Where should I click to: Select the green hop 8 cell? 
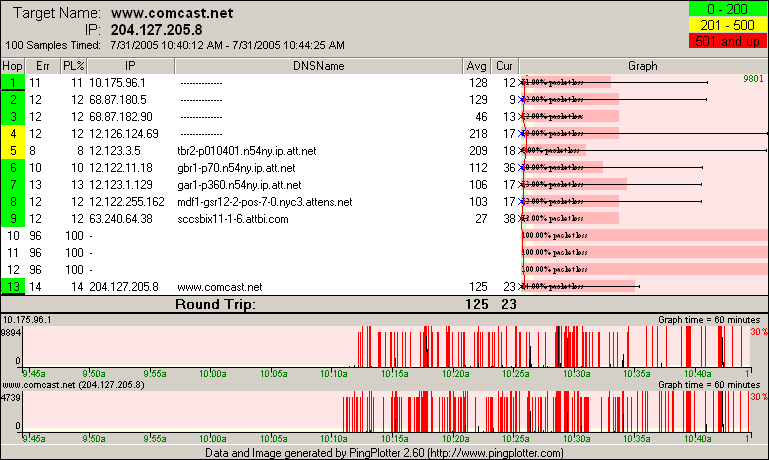(x=13, y=202)
